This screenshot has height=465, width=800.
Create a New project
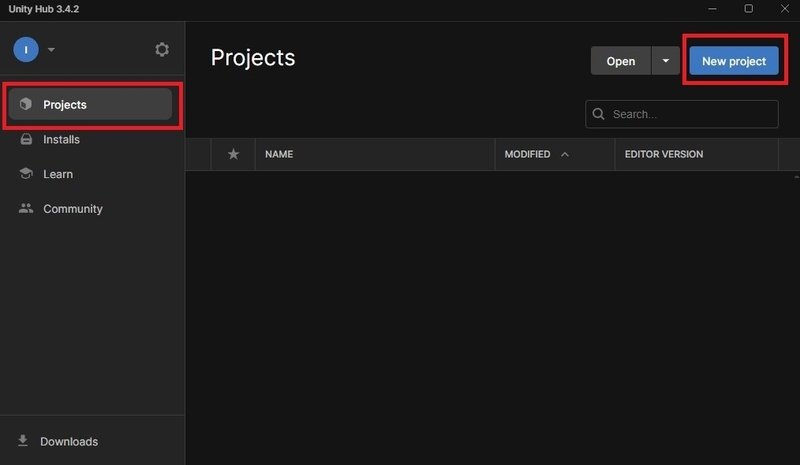[x=734, y=61]
